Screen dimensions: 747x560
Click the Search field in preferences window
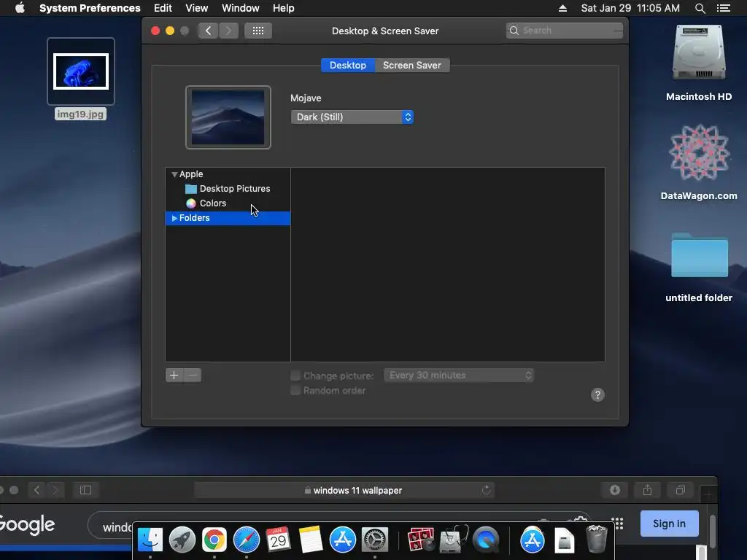pyautogui.click(x=565, y=31)
